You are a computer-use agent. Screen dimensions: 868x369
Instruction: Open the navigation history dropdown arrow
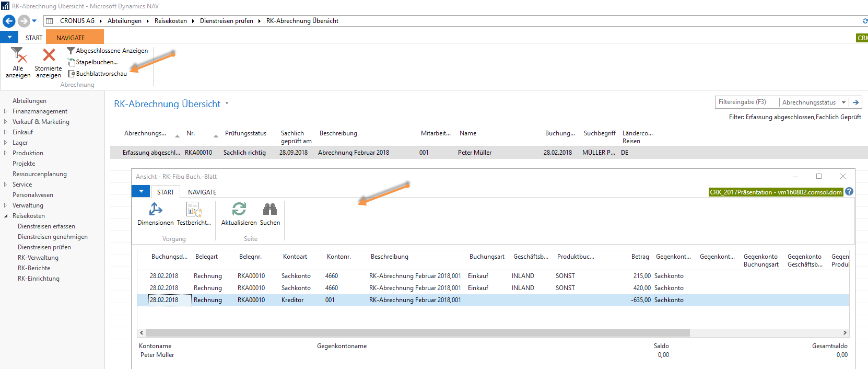tap(34, 21)
